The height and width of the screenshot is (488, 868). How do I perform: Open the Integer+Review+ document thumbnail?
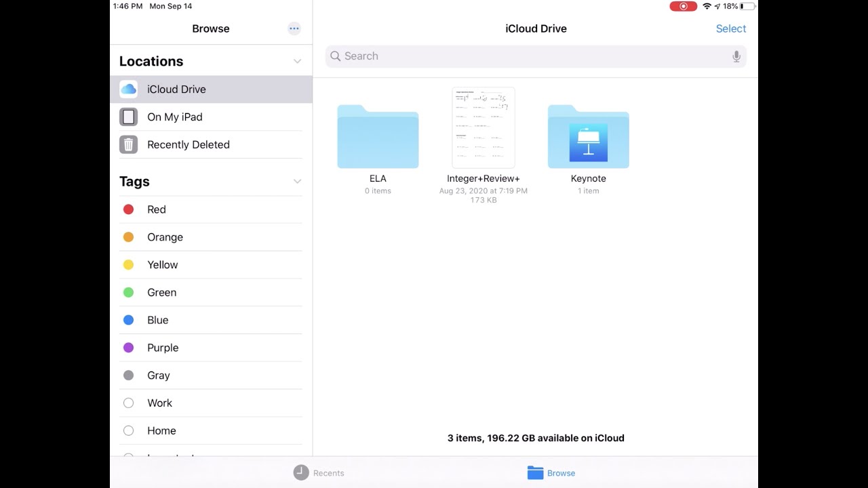pos(484,127)
